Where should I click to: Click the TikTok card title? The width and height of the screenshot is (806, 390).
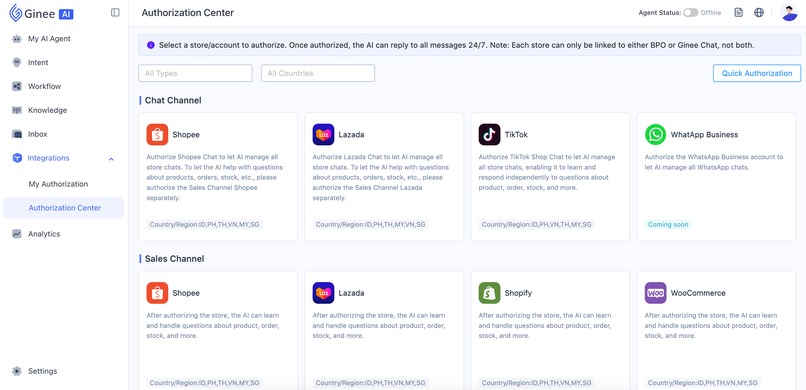(x=516, y=135)
